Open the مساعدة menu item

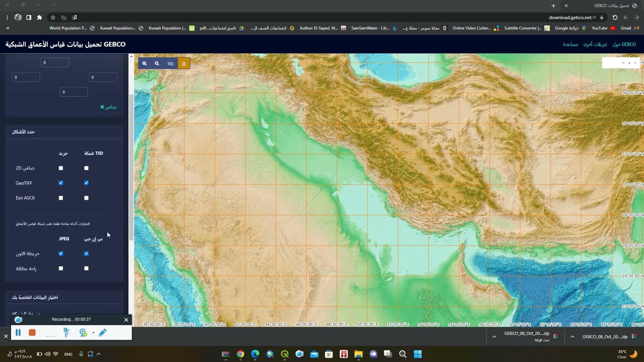tap(571, 44)
